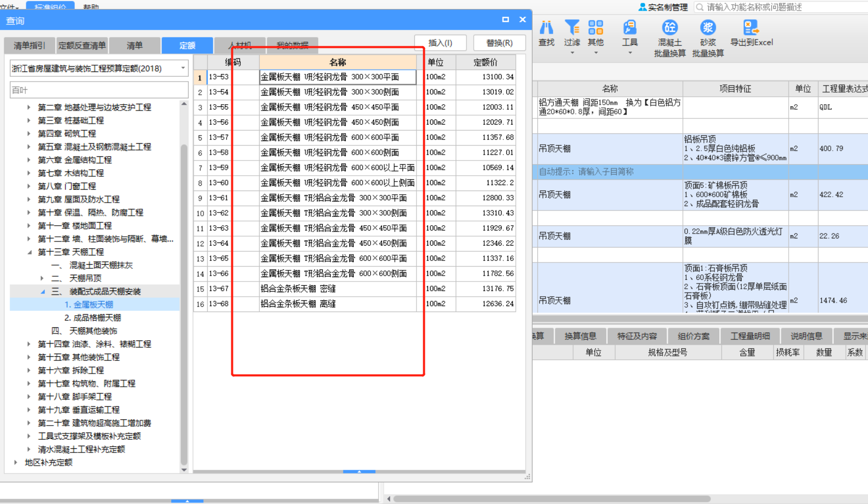This screenshot has width=868, height=504.
Task: Expand 二、天棚吊顶 node
Action: pos(42,278)
